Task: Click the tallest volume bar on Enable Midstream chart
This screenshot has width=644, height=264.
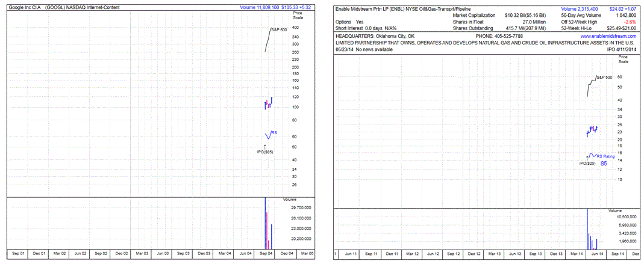Action: click(x=587, y=230)
